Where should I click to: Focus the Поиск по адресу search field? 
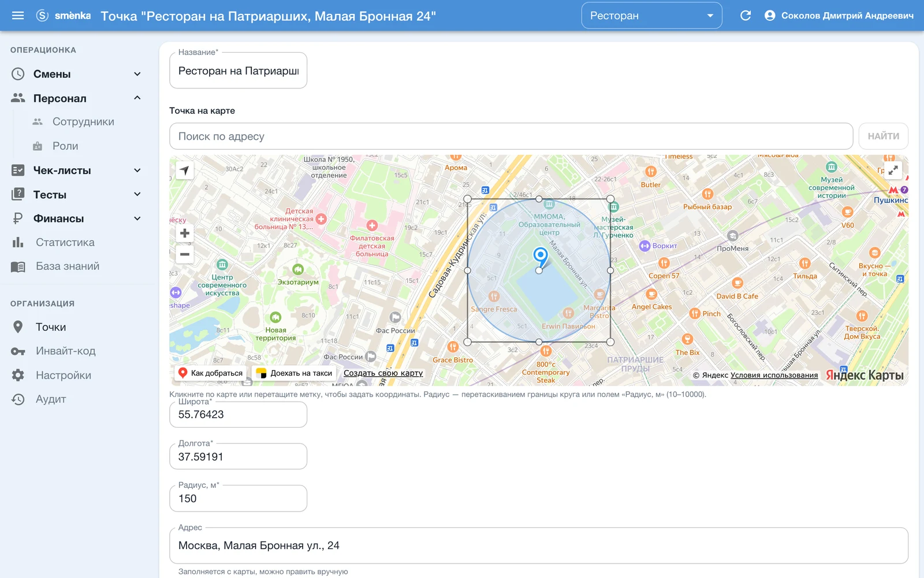click(x=511, y=136)
